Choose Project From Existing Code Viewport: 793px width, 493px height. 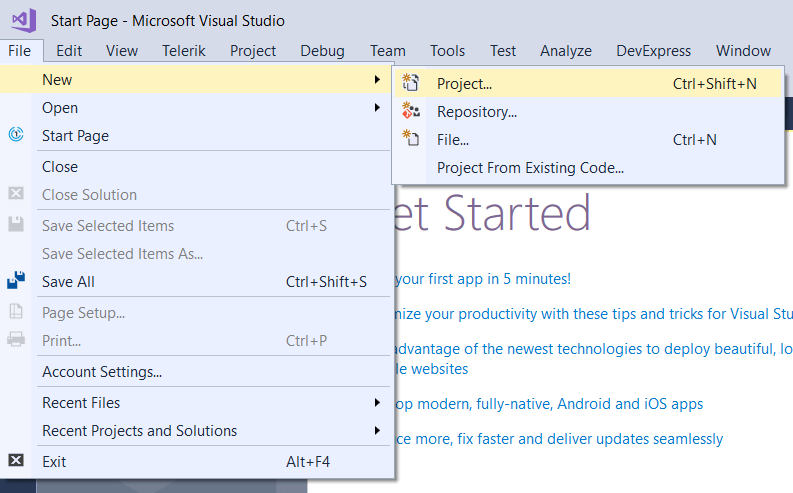pyautogui.click(x=530, y=168)
